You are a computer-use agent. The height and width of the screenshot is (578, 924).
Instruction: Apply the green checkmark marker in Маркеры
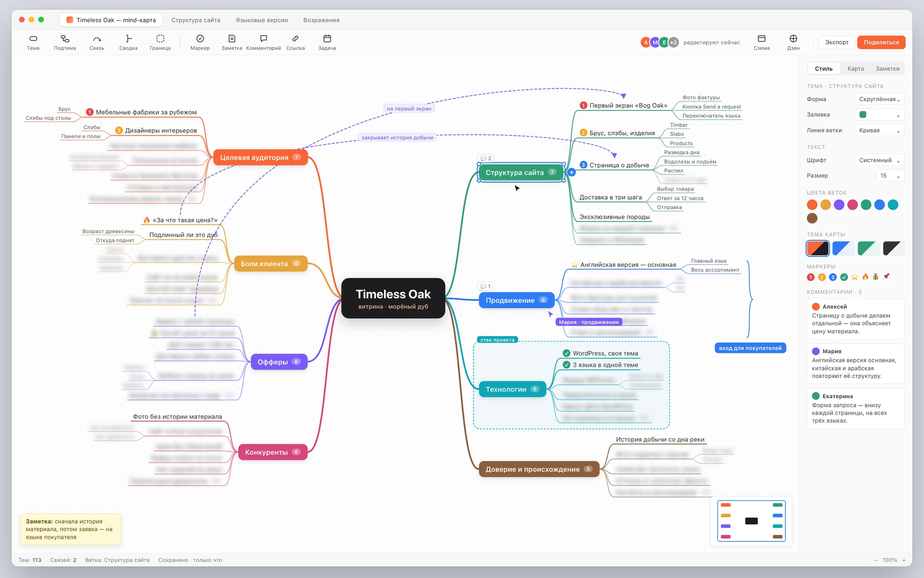[844, 277]
